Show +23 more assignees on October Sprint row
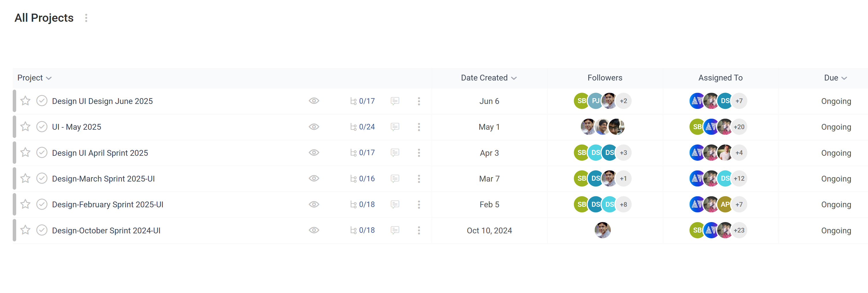The height and width of the screenshot is (293, 868). [739, 230]
